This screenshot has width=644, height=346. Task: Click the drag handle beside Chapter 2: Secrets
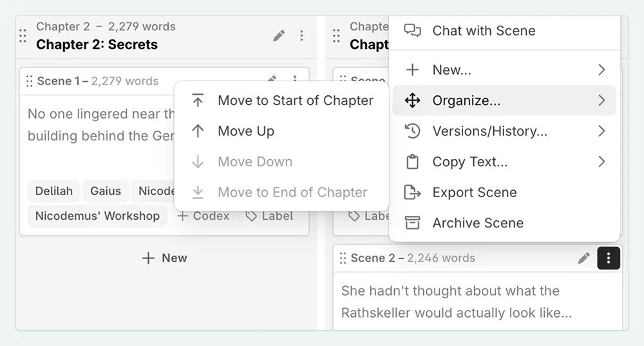(23, 35)
